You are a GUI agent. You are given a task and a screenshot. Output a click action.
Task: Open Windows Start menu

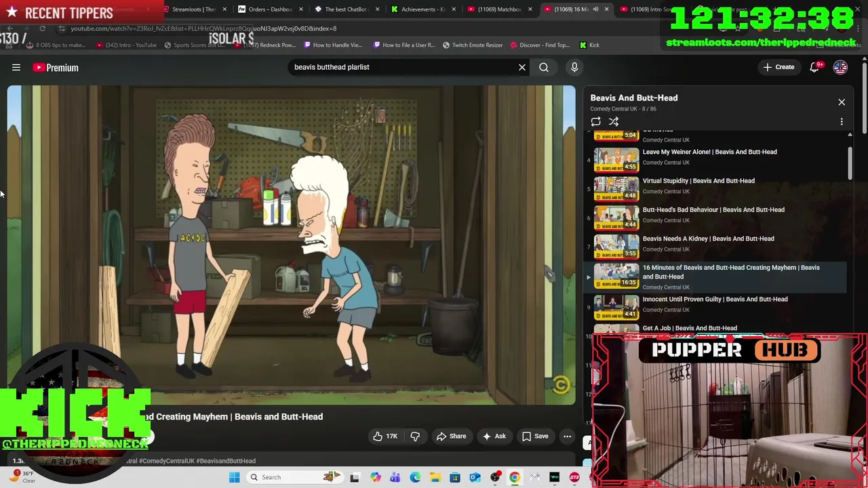tap(234, 477)
